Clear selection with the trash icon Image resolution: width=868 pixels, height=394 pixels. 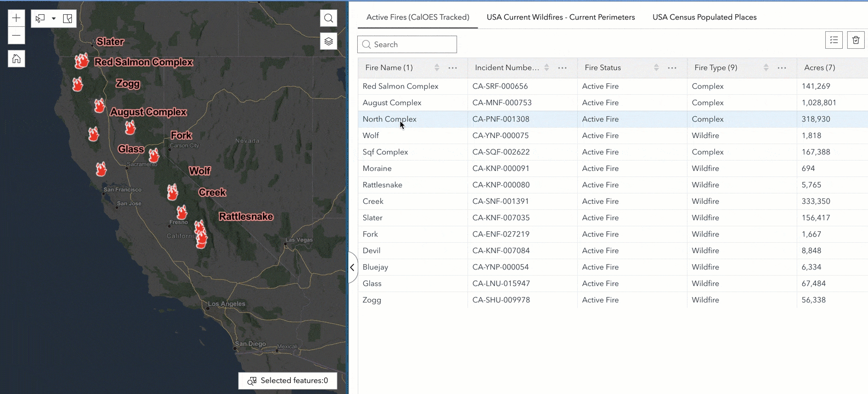[856, 40]
